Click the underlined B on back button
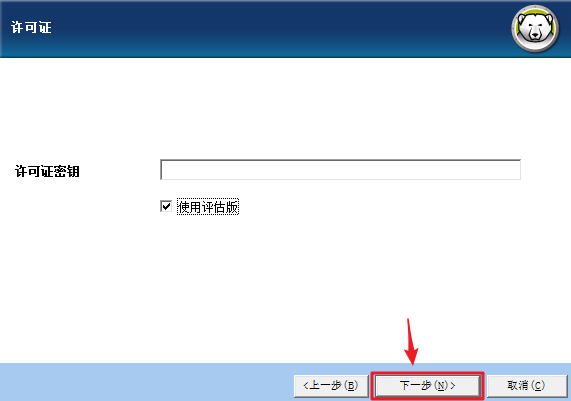The height and width of the screenshot is (401, 571). [x=351, y=386]
